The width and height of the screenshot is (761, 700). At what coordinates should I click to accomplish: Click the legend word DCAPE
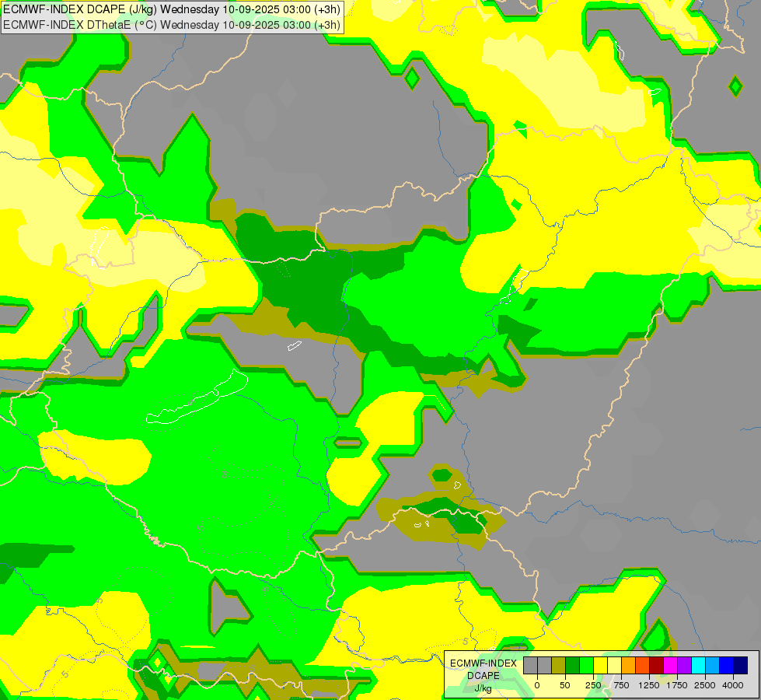tap(483, 676)
